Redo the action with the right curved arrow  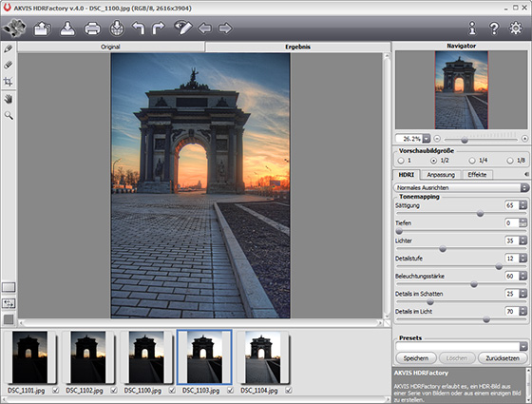click(x=158, y=29)
